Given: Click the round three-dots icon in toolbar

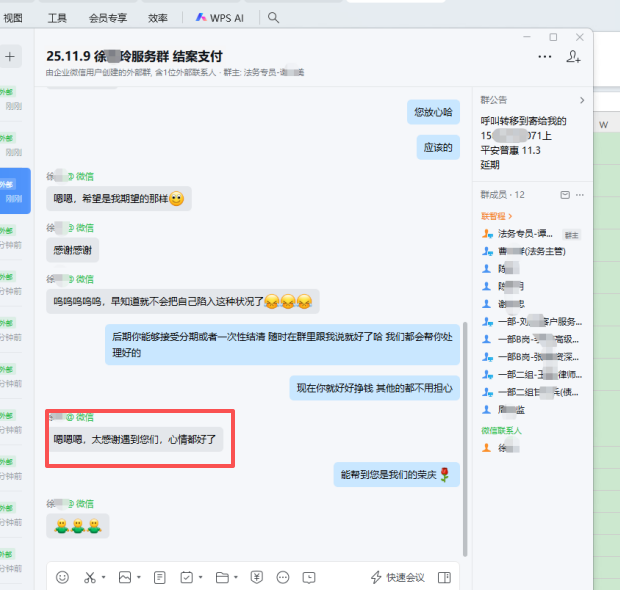Looking at the screenshot, I should (x=283, y=577).
